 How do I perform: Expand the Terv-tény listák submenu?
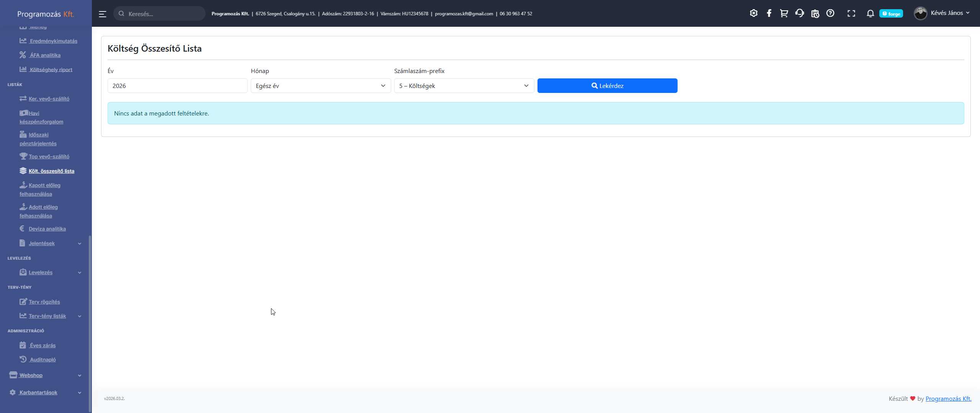[x=50, y=316]
